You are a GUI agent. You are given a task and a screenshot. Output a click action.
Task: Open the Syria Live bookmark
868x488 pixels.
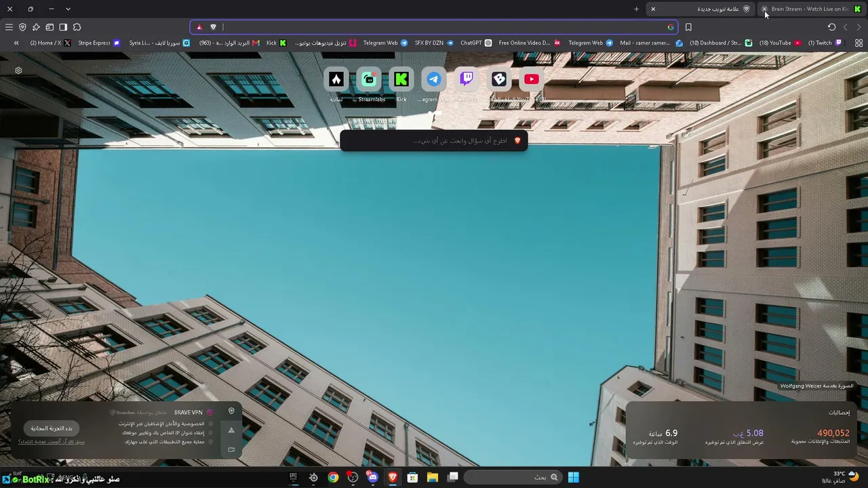[x=159, y=43]
